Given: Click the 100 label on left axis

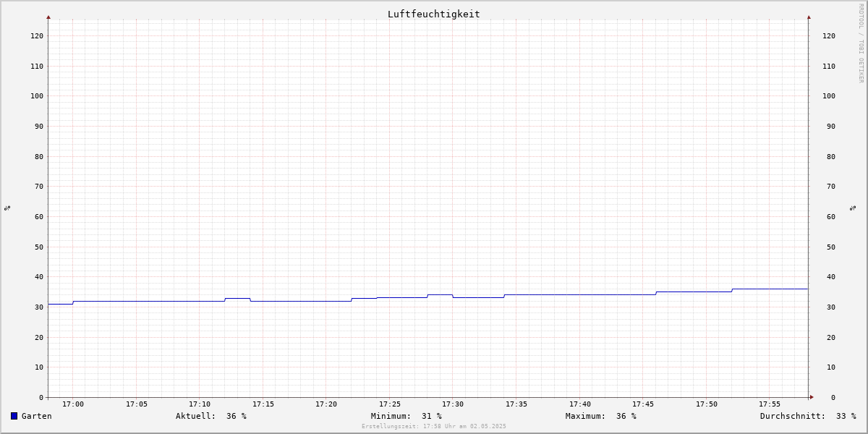Looking at the screenshot, I should click(37, 95).
